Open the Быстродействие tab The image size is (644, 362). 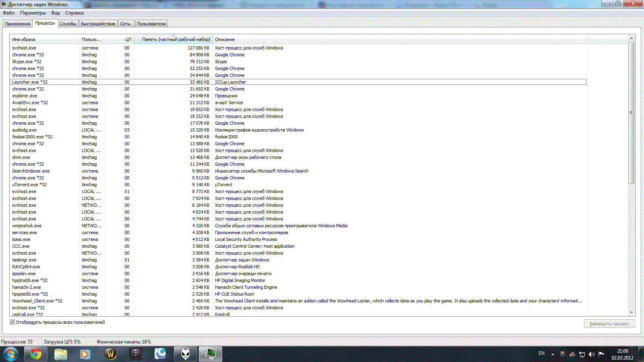[x=98, y=24]
